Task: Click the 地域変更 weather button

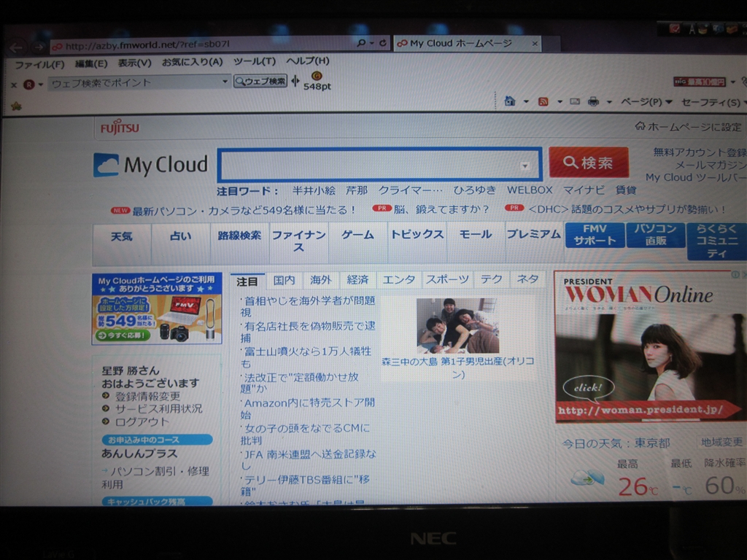Action: (x=721, y=442)
